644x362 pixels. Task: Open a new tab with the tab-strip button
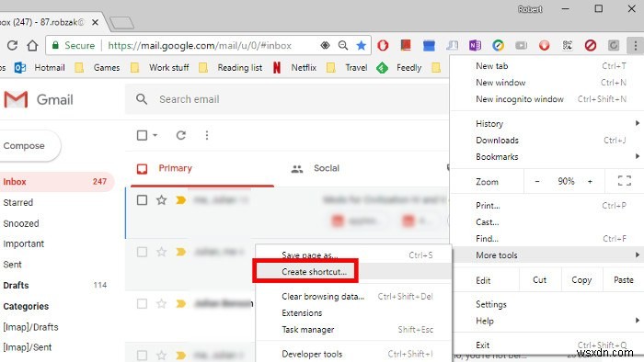[122, 23]
